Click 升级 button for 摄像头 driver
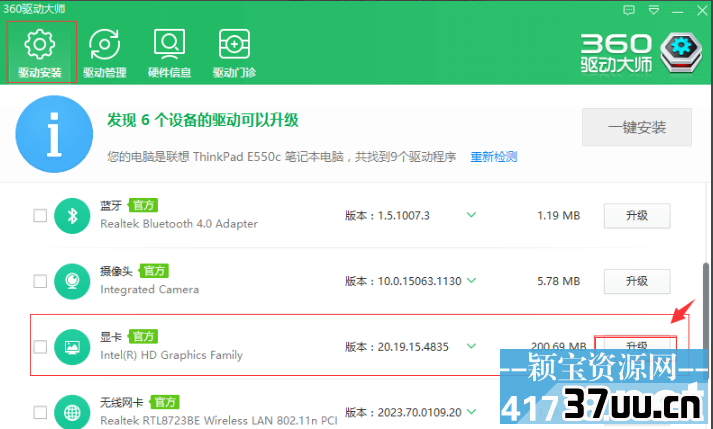Screen dimensions: 713x429 point(637,281)
